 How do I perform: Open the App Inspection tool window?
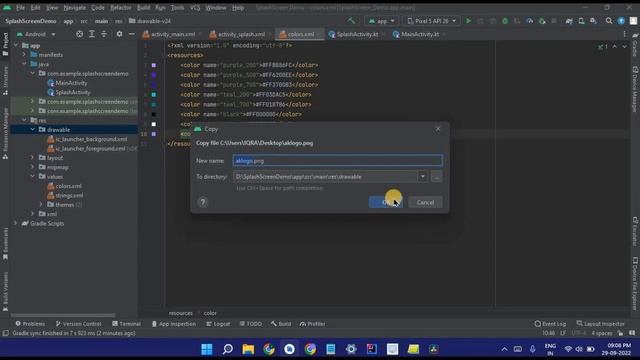pyautogui.click(x=173, y=324)
